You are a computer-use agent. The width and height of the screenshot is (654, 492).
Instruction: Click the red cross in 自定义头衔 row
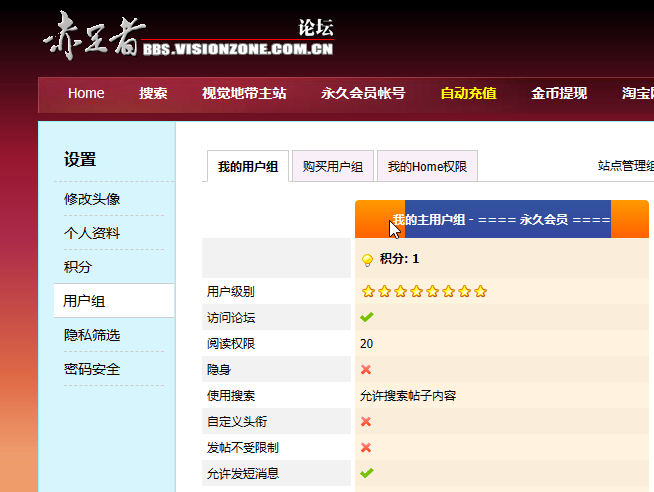[x=366, y=422]
